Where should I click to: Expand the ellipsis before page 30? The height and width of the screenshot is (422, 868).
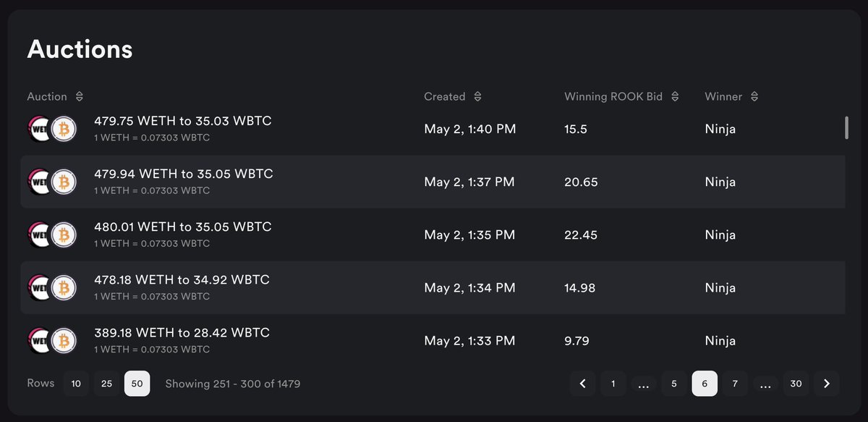click(766, 384)
